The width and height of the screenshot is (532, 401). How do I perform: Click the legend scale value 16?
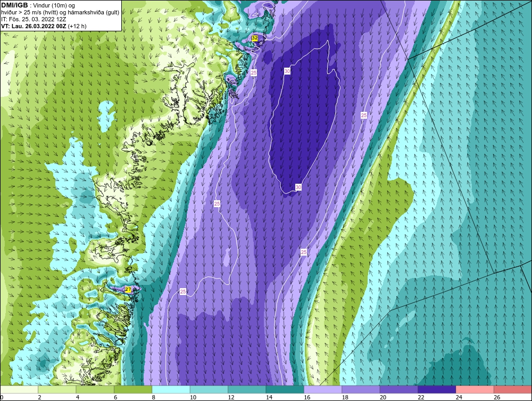[x=307, y=397]
